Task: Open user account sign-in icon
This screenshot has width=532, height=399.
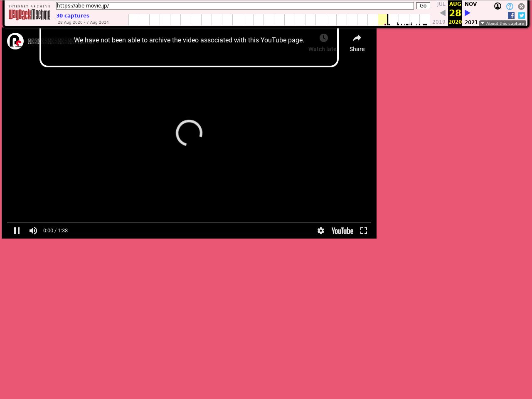Action: tap(498, 6)
